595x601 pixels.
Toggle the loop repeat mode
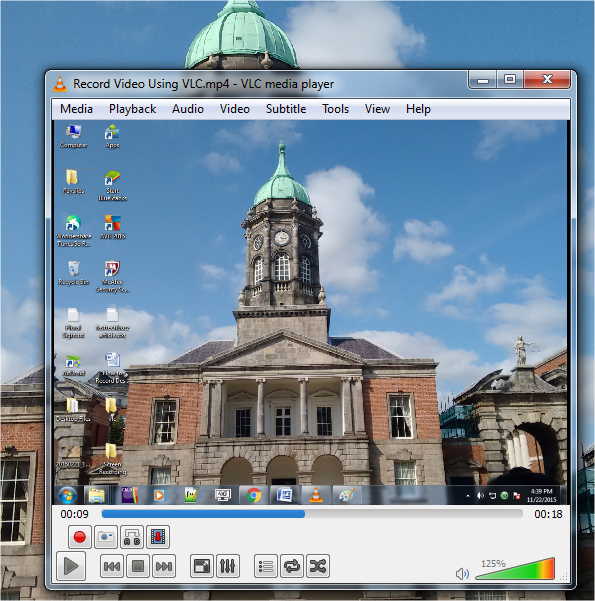292,566
